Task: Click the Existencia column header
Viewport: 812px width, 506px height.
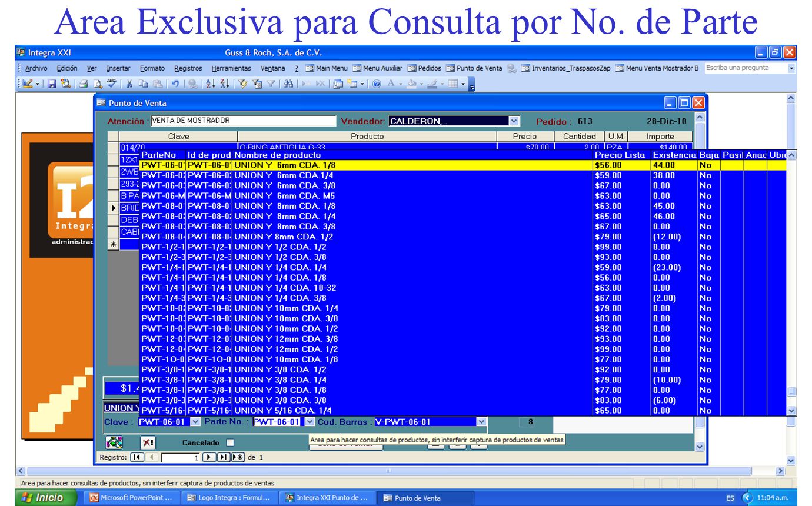Action: (x=674, y=155)
